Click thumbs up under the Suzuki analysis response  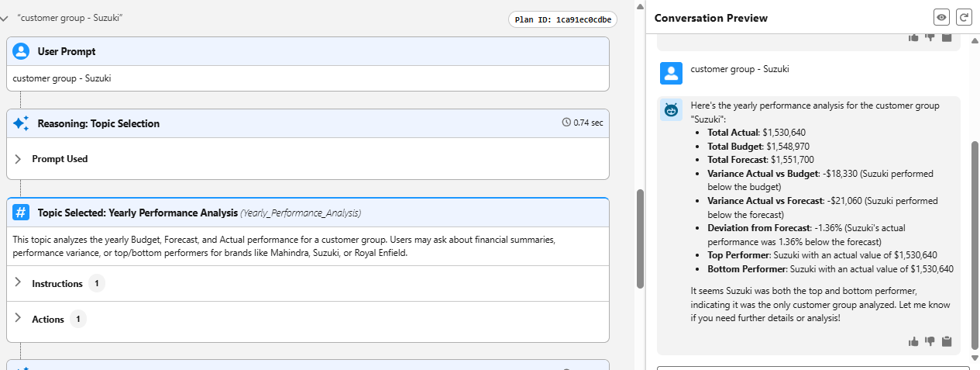[913, 341]
